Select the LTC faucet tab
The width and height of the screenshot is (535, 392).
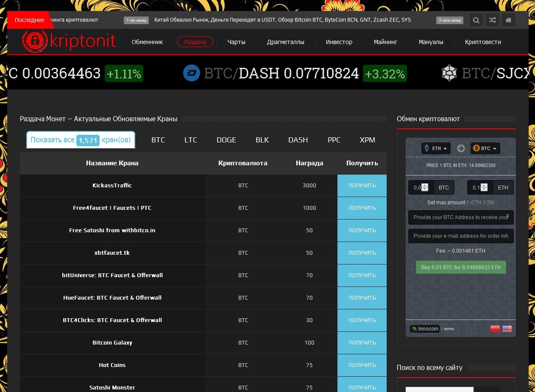[191, 140]
